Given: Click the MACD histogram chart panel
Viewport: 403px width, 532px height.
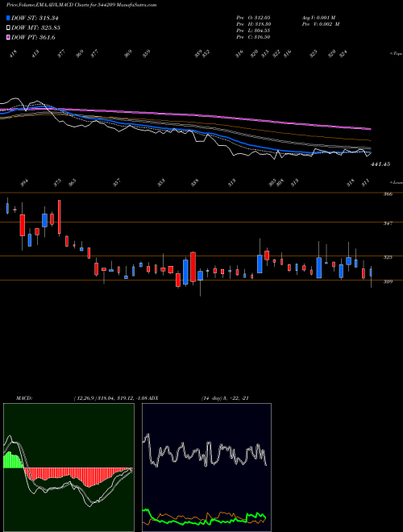Looking at the screenshot, I should (69, 468).
